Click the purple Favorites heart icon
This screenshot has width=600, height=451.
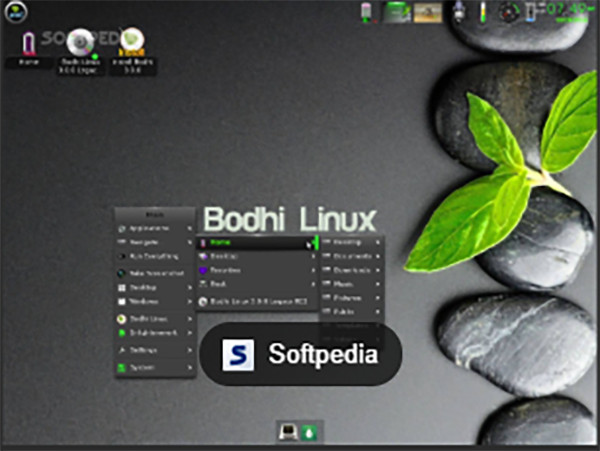[203, 270]
